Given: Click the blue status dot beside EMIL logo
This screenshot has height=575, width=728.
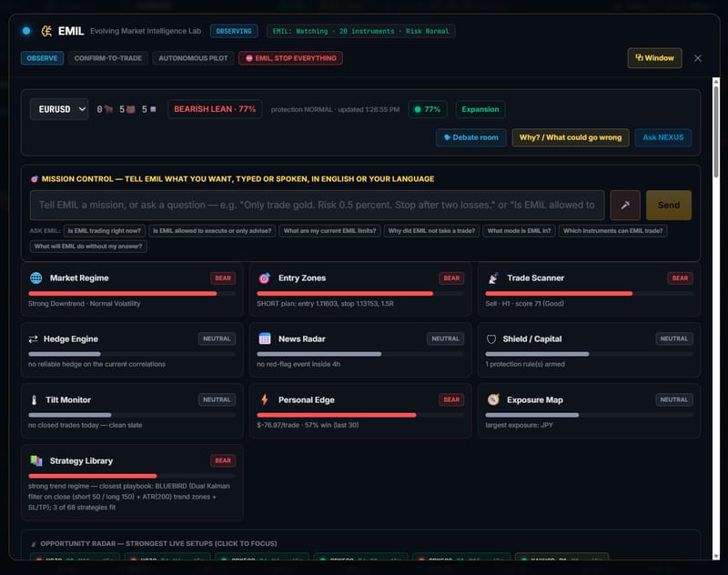Looking at the screenshot, I should point(26,31).
